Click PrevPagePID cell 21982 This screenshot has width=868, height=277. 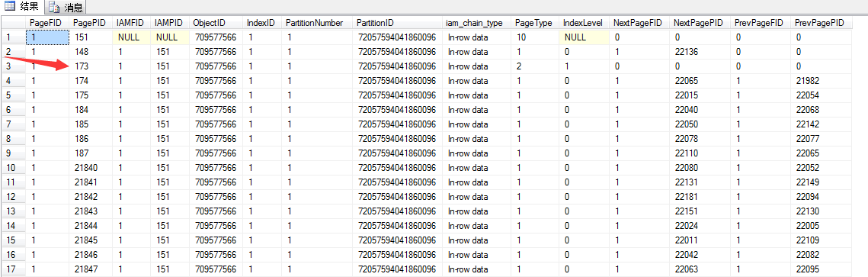(x=822, y=80)
